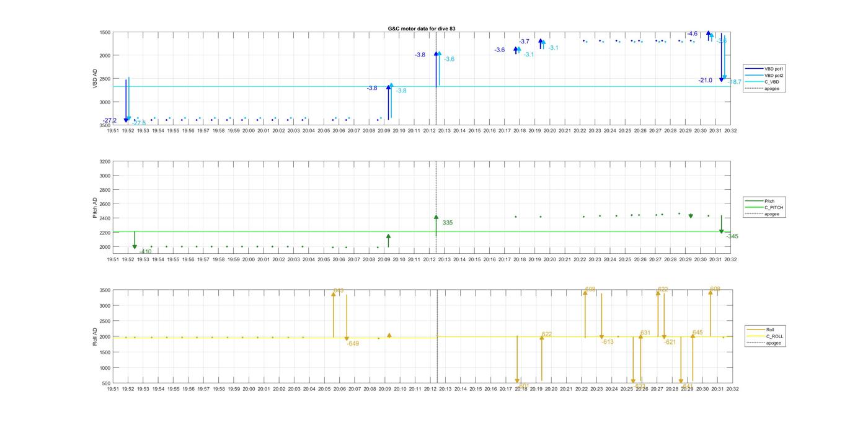Click the '-4.6' VBD data label
The height and width of the screenshot is (430, 868).
pyautogui.click(x=692, y=34)
